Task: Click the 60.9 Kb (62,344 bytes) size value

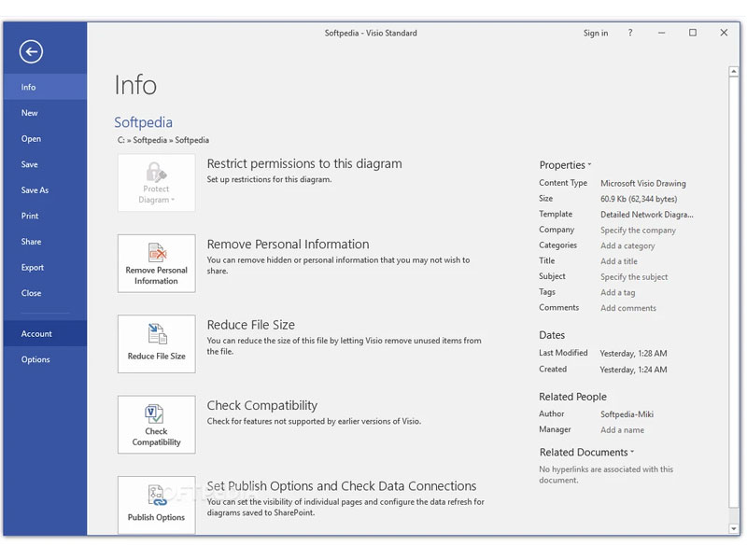Action: pos(639,199)
